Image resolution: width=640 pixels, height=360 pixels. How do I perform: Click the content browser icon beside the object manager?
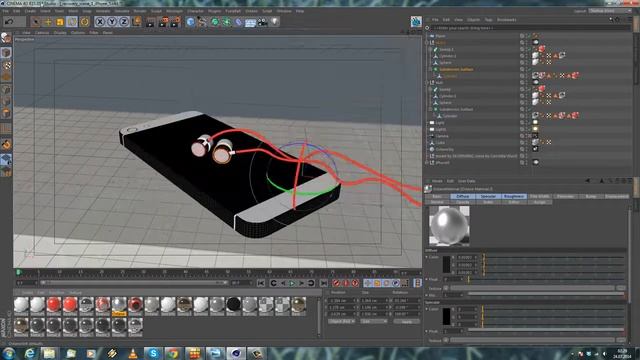click(x=416, y=21)
